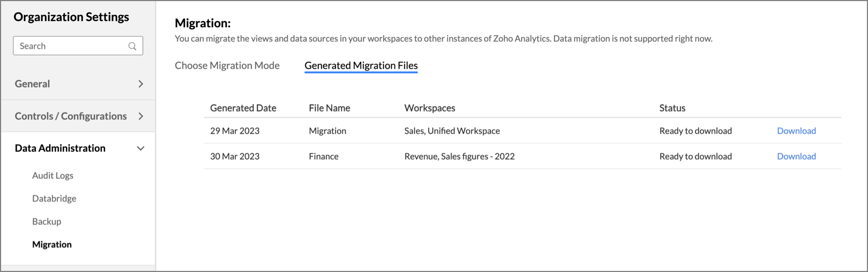Go to Databridge settings

(54, 198)
